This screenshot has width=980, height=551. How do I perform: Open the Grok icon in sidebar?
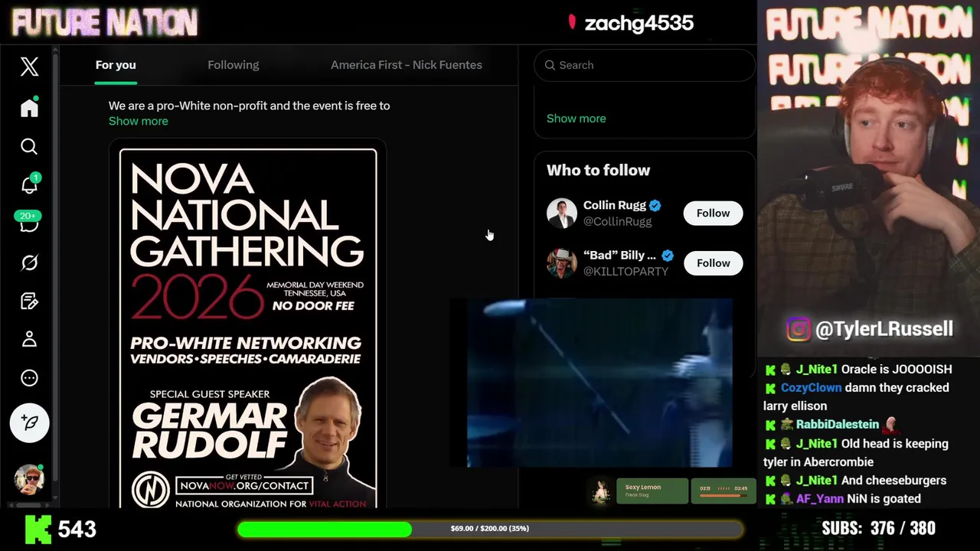click(x=29, y=262)
